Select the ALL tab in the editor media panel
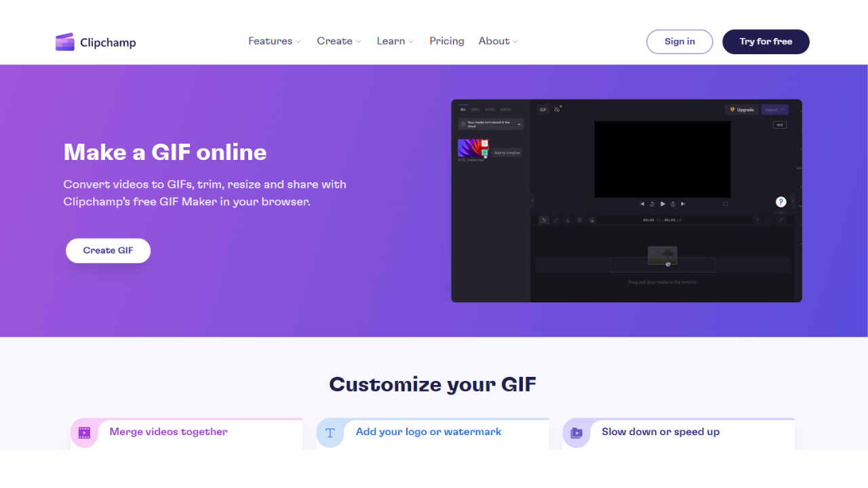Image resolution: width=868 pixels, height=488 pixels. tap(463, 109)
